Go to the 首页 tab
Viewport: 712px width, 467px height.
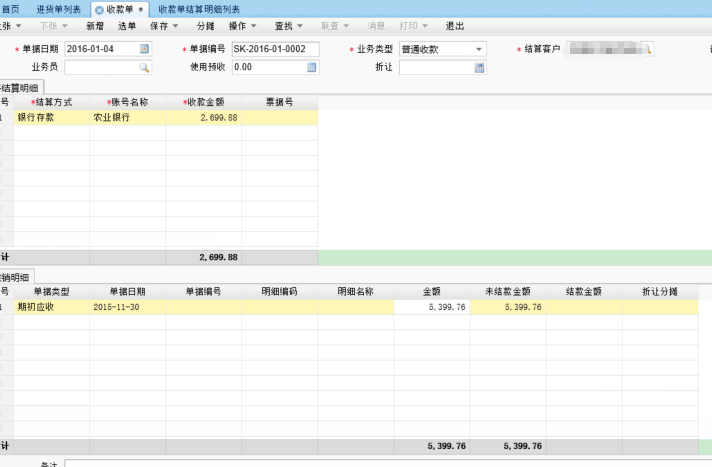point(10,9)
